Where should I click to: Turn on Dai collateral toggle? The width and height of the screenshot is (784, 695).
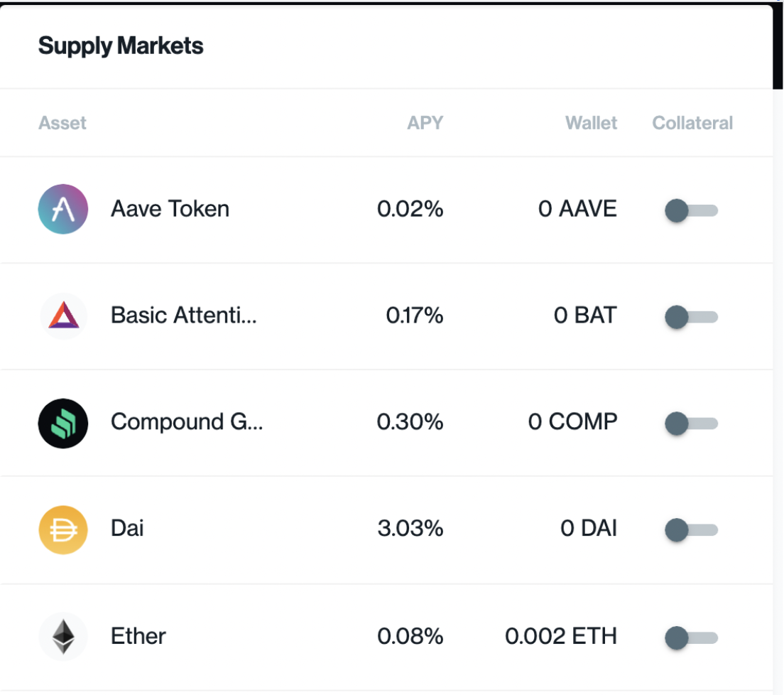tap(691, 530)
